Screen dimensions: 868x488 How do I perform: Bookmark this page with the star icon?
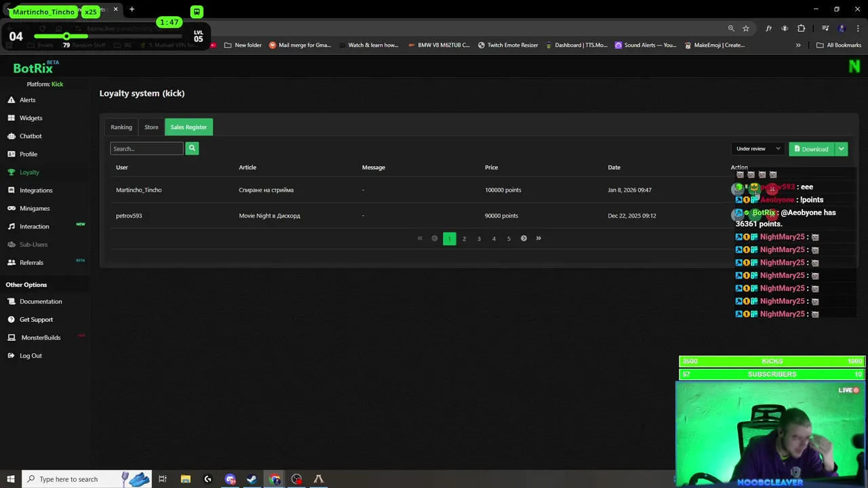tap(746, 28)
